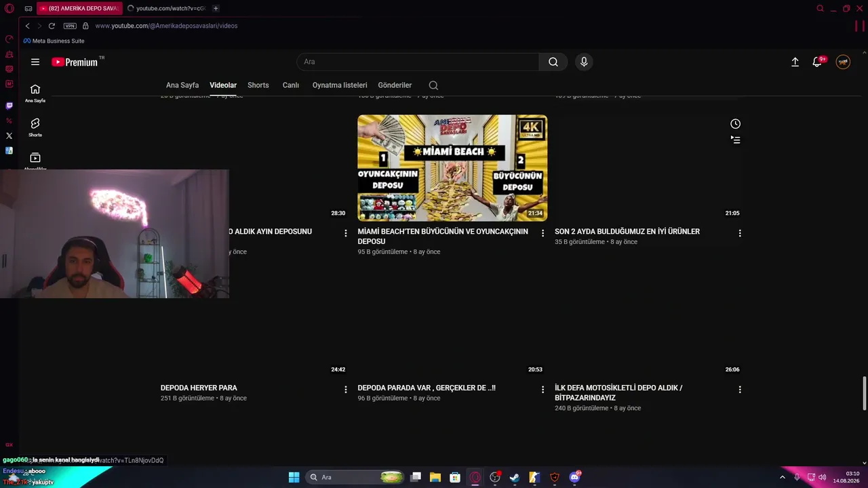Show hidden system tray icons

pos(782,477)
